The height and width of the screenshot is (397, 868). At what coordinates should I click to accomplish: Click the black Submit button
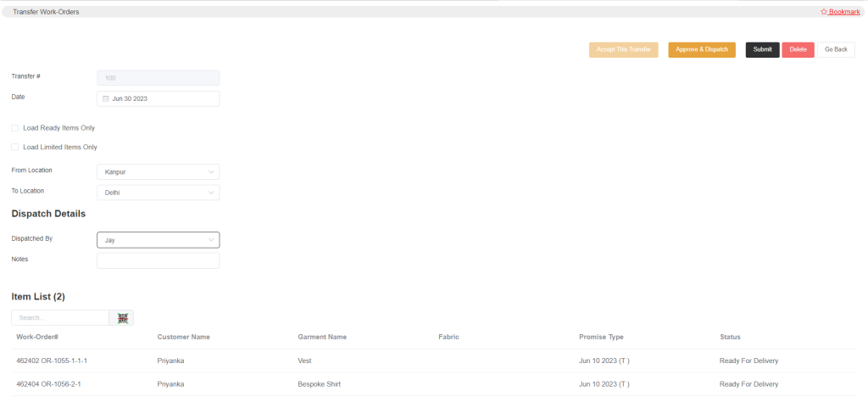[762, 50]
